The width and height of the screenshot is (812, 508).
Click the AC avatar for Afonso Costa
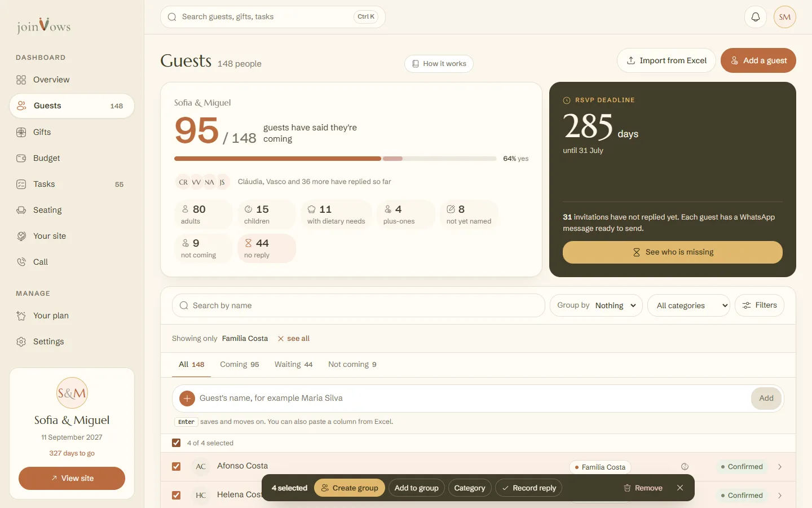point(201,467)
